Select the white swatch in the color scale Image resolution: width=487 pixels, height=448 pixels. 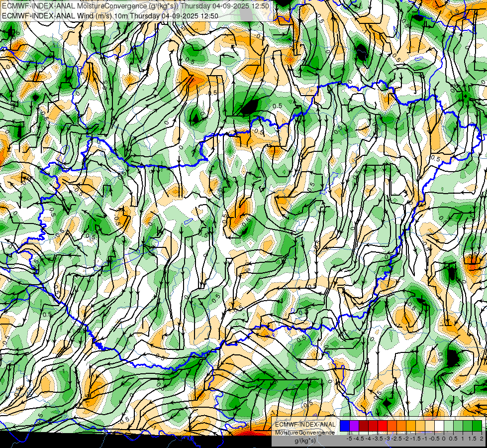click(x=439, y=426)
